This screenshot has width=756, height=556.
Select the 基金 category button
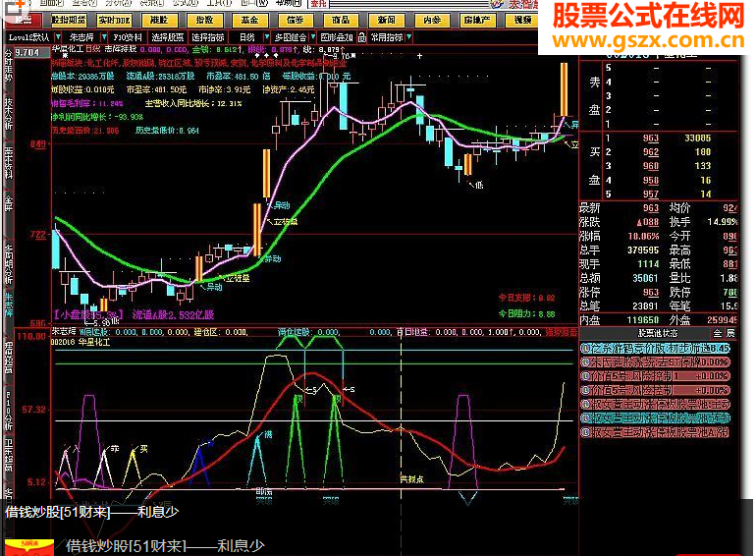249,21
